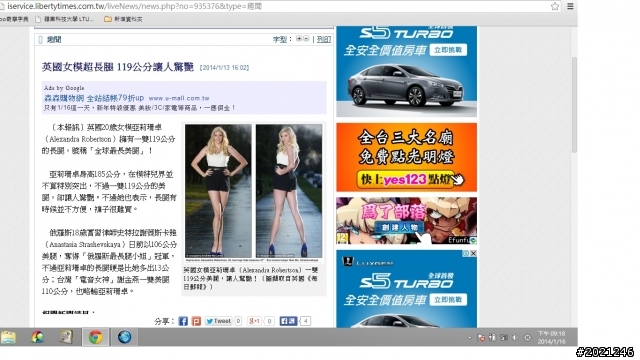
Task: Click the volume speaker tray icon
Action: 515,338
